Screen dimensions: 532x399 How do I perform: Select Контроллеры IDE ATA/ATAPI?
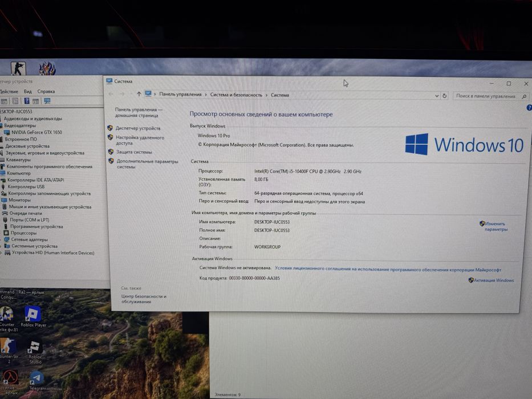click(x=35, y=180)
